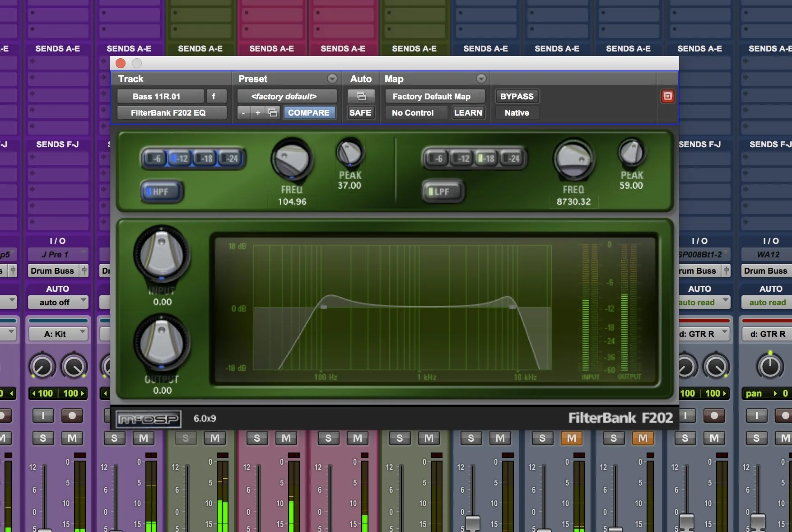Click the LEARN button

(x=468, y=112)
